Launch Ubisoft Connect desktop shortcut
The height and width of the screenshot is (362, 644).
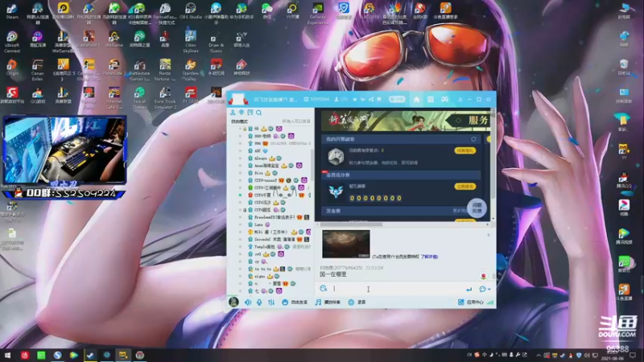[12, 43]
